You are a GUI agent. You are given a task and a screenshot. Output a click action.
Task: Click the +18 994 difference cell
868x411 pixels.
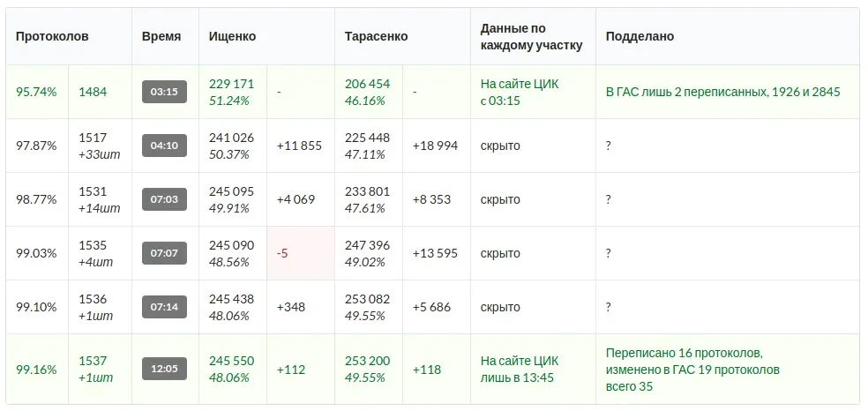(x=435, y=146)
